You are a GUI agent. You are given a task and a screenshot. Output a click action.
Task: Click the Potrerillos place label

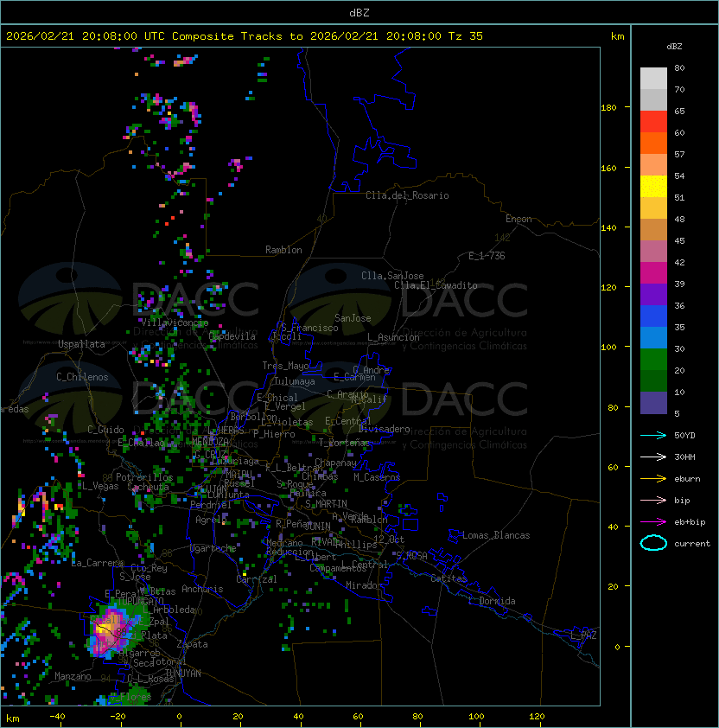pyautogui.click(x=144, y=477)
